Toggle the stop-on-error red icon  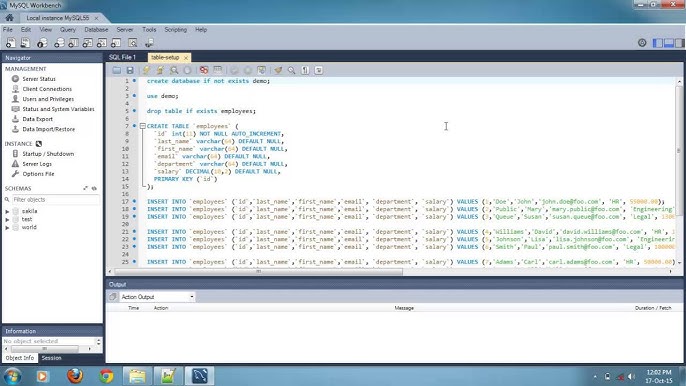tap(204, 70)
